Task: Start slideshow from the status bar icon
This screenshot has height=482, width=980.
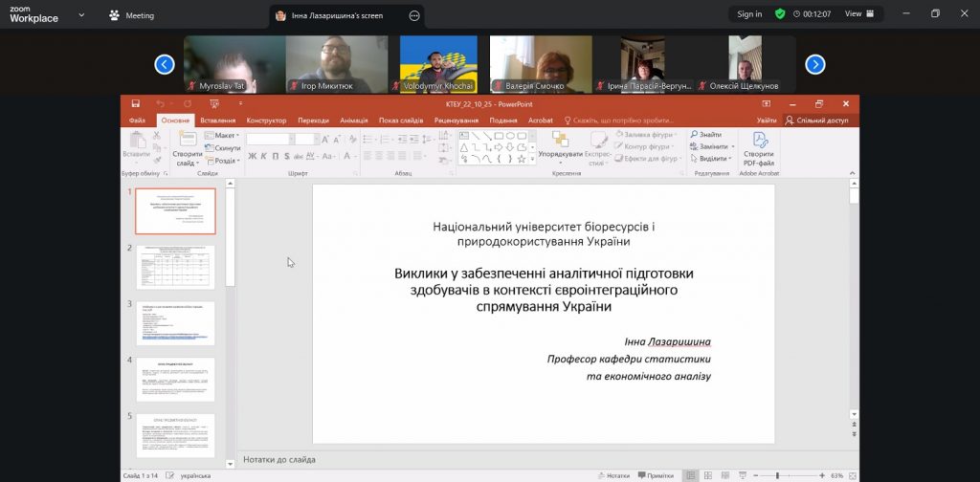Action: pyautogui.click(x=741, y=475)
